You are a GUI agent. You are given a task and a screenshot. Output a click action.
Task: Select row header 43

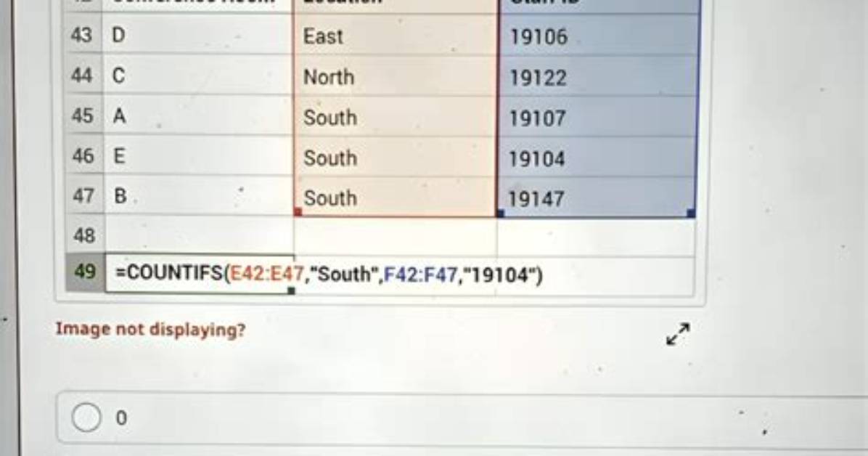click(x=83, y=35)
